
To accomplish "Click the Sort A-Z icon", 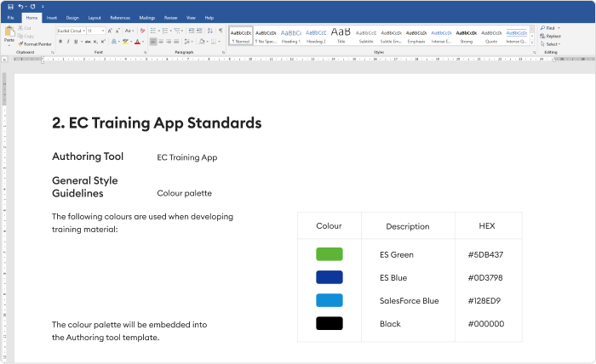I will pos(210,31).
